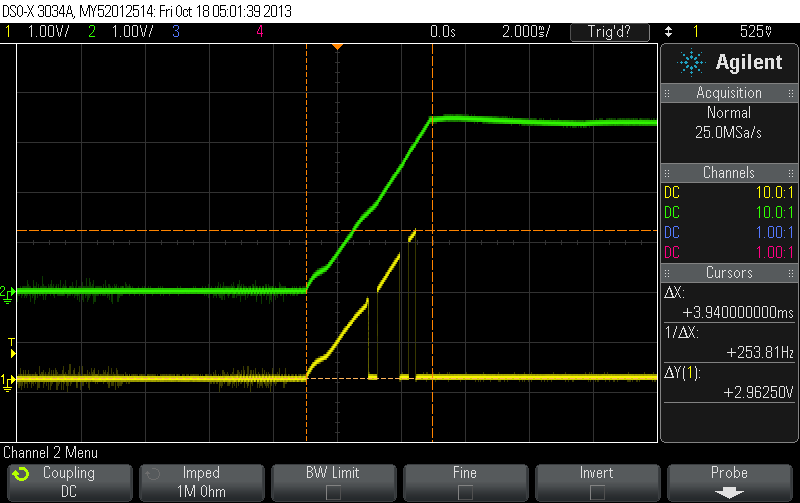This screenshot has width=800, height=503.
Task: Open the Acquisition panel header
Action: [x=729, y=93]
